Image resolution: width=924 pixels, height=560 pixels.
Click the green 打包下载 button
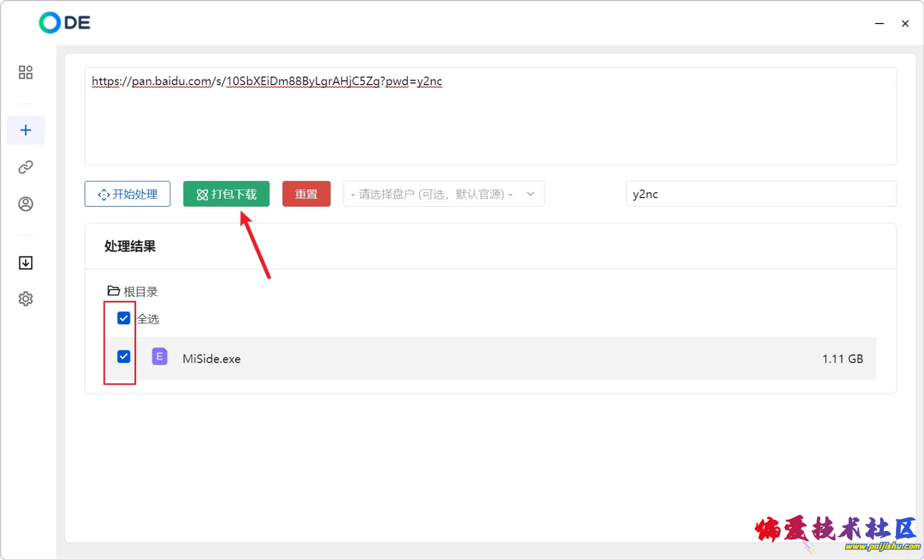point(226,194)
